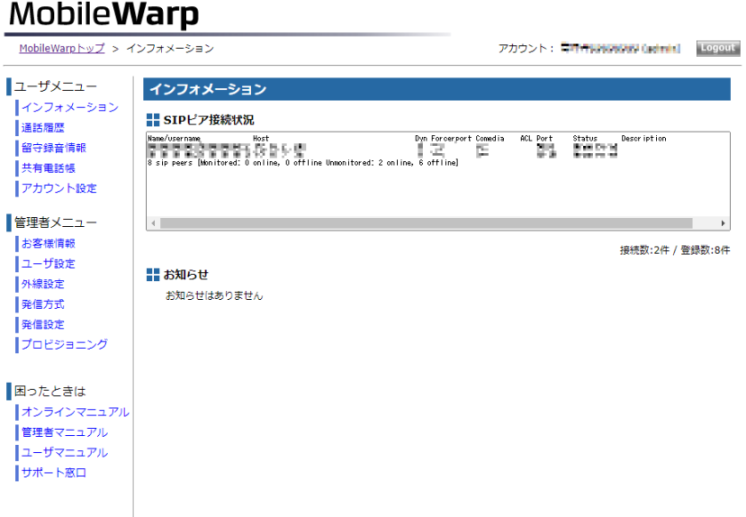746x517 pixels.
Task: Go to 留守録音情報 voicemail page
Action: pyautogui.click(x=54, y=148)
